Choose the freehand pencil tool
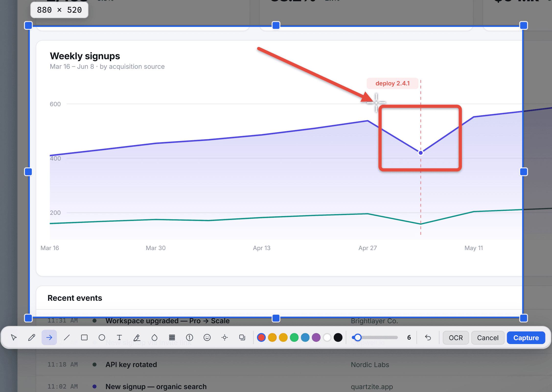 [32, 338]
